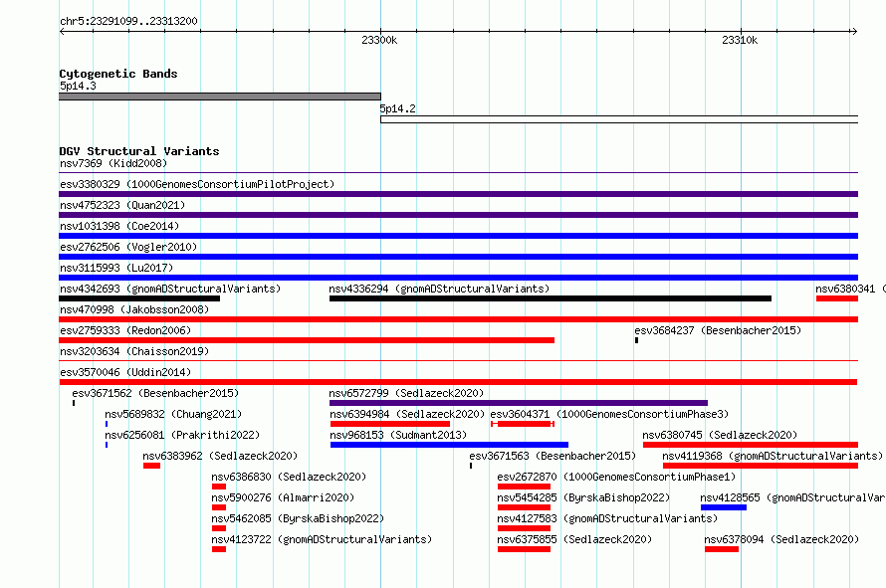Click the left scroll arrow on the ruler
886x588 pixels.
(x=62, y=32)
